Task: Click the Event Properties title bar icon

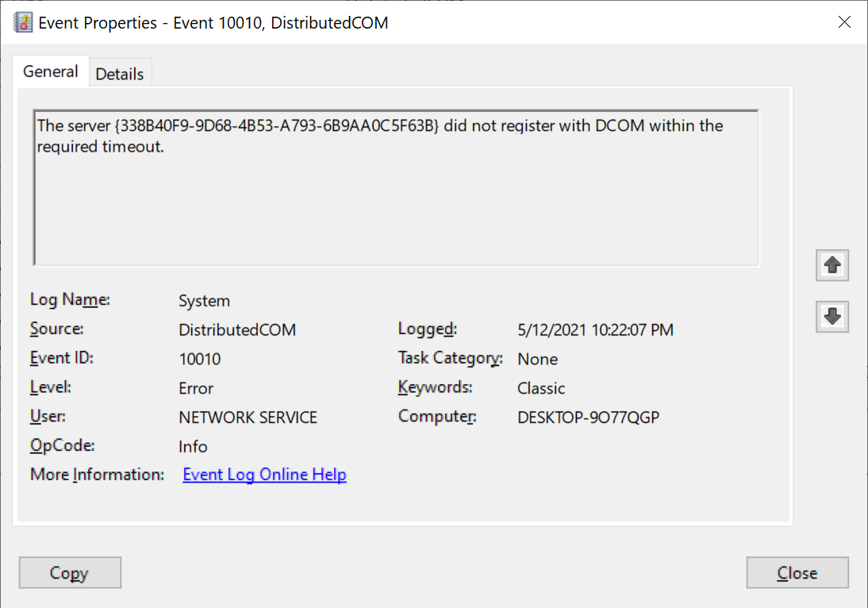Action: pyautogui.click(x=23, y=22)
